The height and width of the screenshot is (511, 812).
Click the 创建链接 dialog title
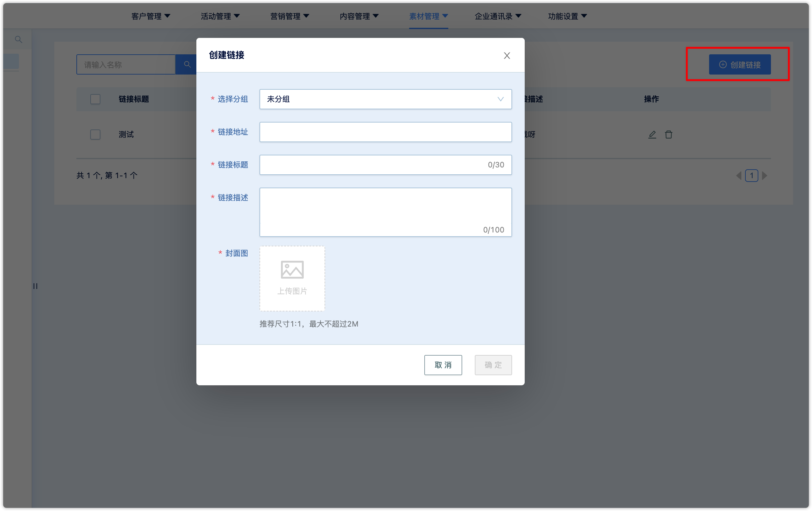tap(226, 55)
